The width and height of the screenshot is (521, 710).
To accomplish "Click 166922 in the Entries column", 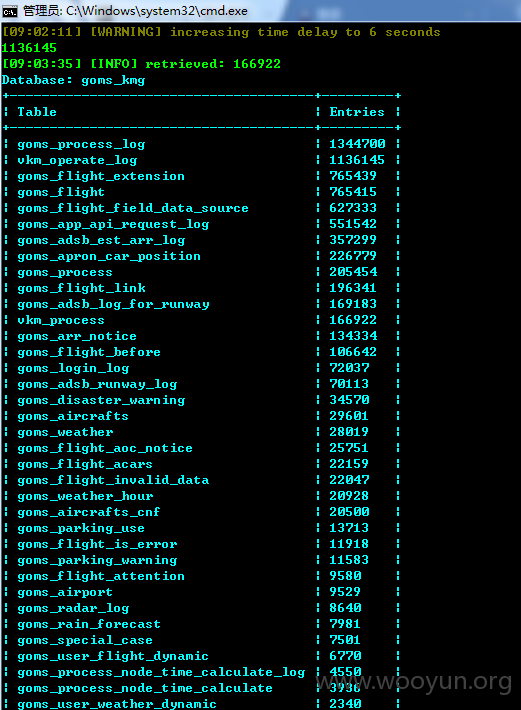I will (353, 320).
